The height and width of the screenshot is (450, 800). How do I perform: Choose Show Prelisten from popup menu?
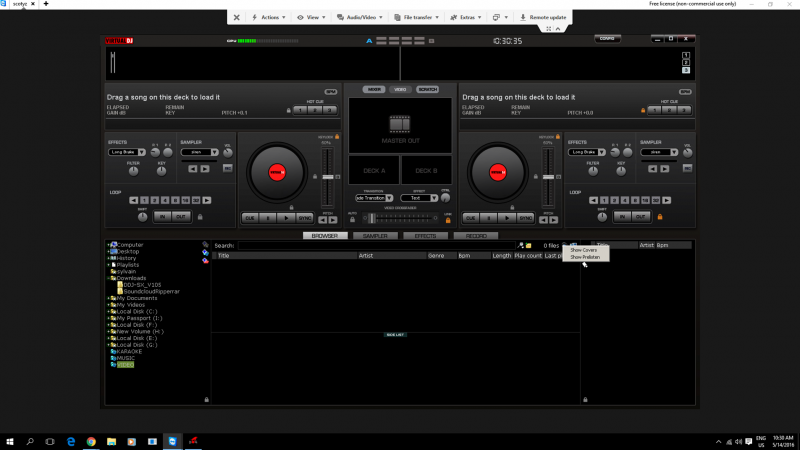point(585,257)
